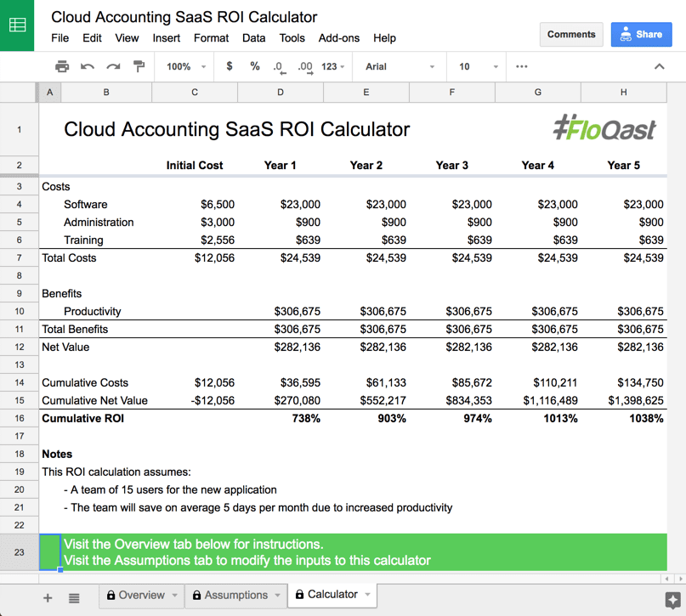Image resolution: width=686 pixels, height=616 pixels.
Task: Open the Overview tab dropdown arrow
Action: pos(174,595)
